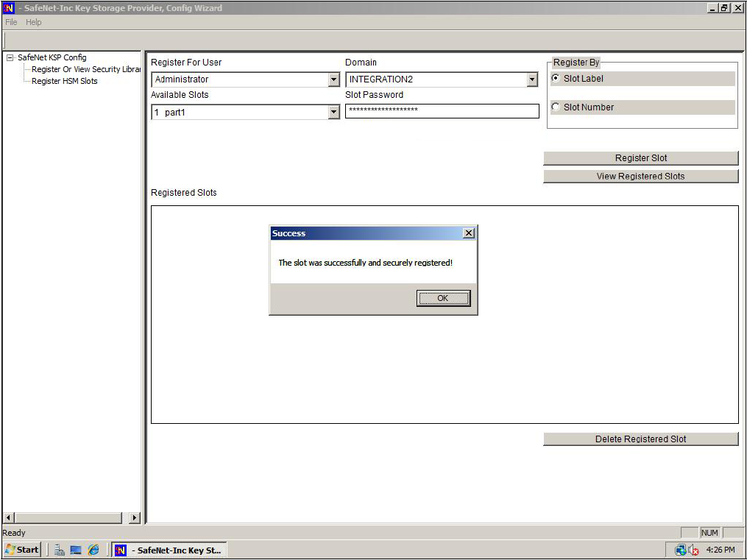747x560 pixels.
Task: Open the Register For User dropdown
Action: (333, 79)
